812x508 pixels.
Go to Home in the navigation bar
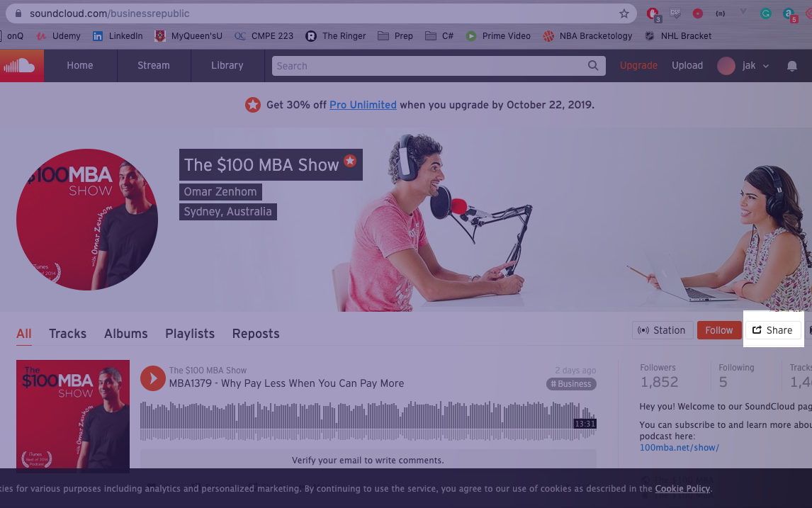tap(80, 66)
